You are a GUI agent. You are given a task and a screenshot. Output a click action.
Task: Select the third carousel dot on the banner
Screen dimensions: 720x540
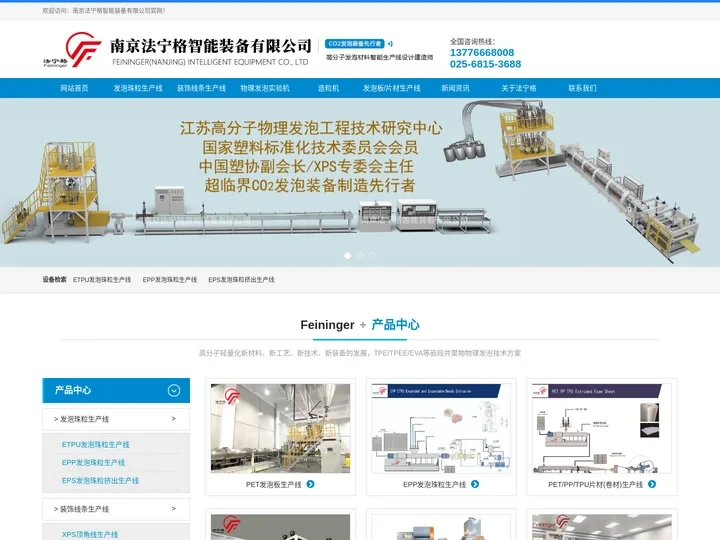372,255
